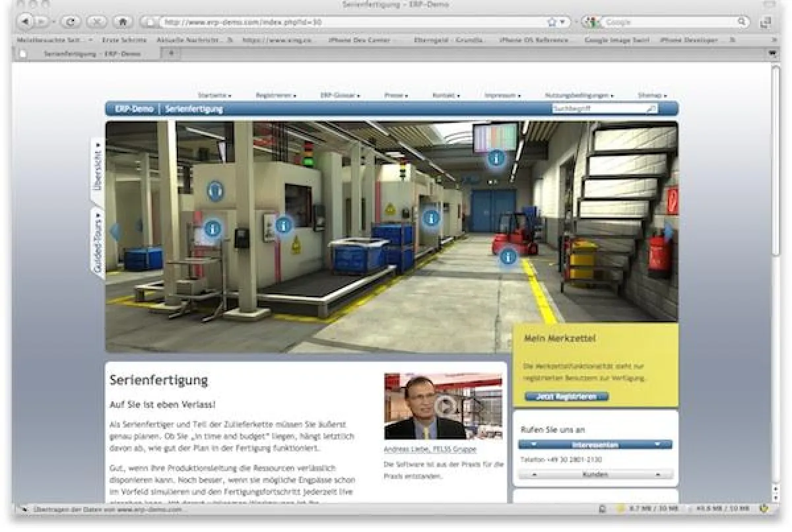Click the Jetzt Registrieren button
This screenshot has width=792, height=532.
567,397
